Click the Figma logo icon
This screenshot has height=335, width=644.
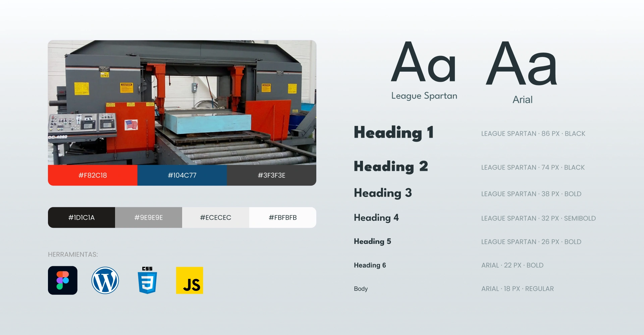(63, 280)
